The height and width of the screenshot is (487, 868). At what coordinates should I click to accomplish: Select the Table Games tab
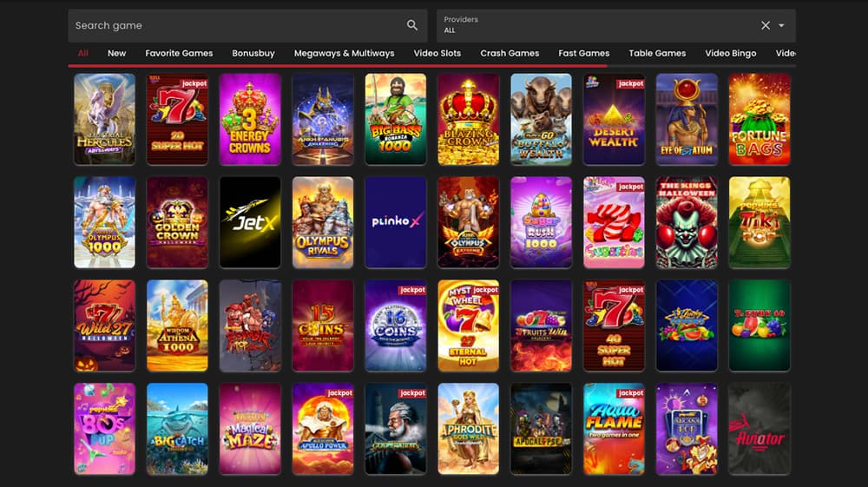click(657, 53)
